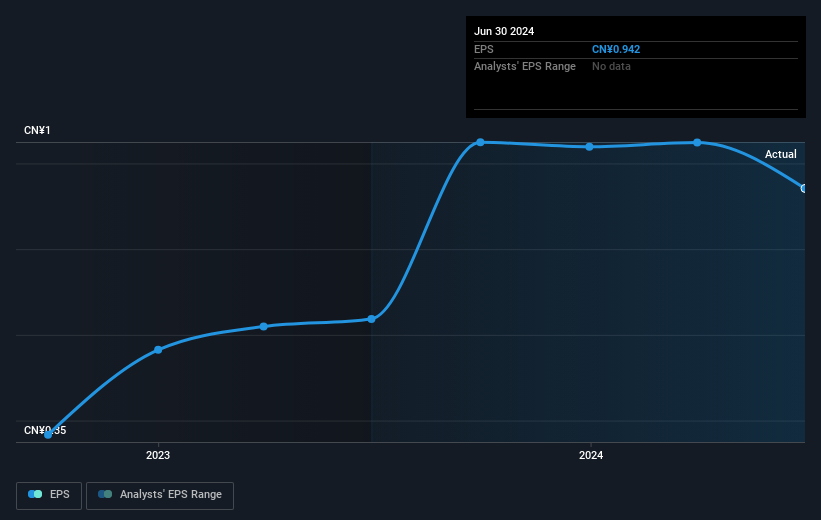Click the 'Actual' label on chart

click(x=780, y=154)
